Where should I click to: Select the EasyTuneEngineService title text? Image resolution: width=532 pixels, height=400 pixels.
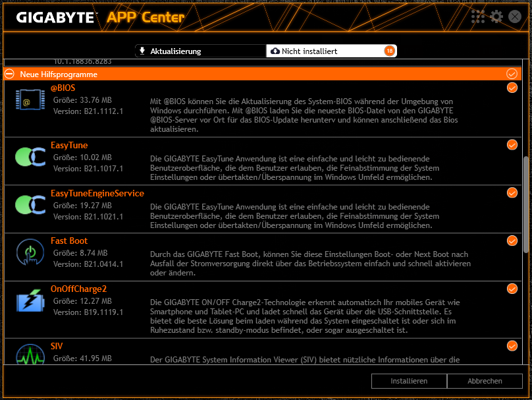tap(97, 193)
